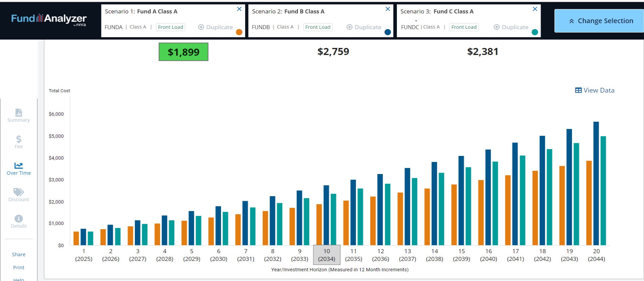Click Fund Analyzer logo
644x281 pixels.
coord(49,19)
